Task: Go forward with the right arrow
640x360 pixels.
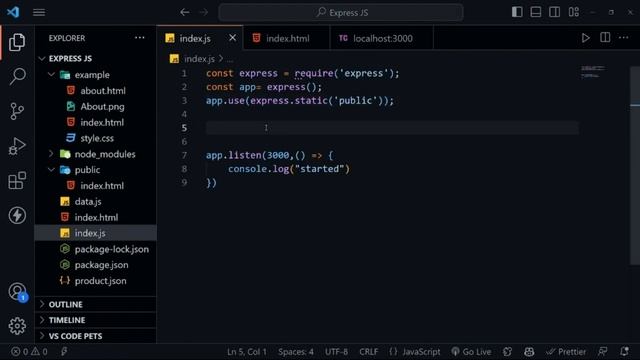Action: pos(204,13)
